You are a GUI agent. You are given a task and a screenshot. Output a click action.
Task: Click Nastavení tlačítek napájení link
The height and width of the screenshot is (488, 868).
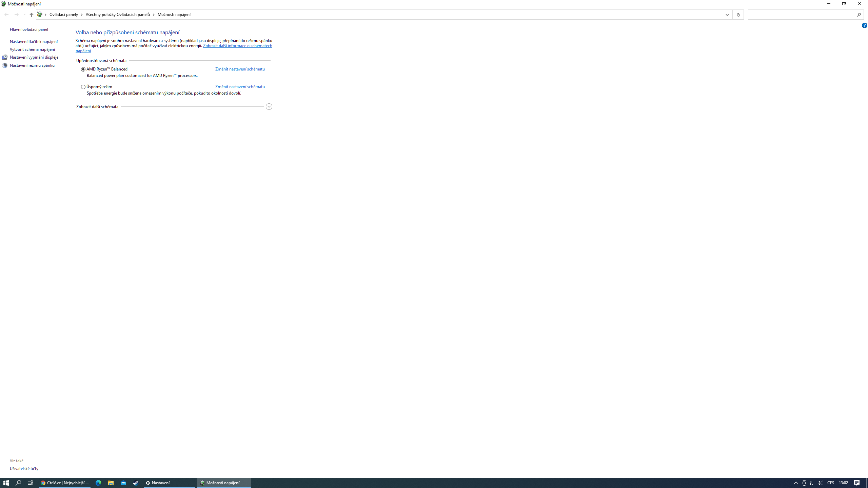point(34,42)
